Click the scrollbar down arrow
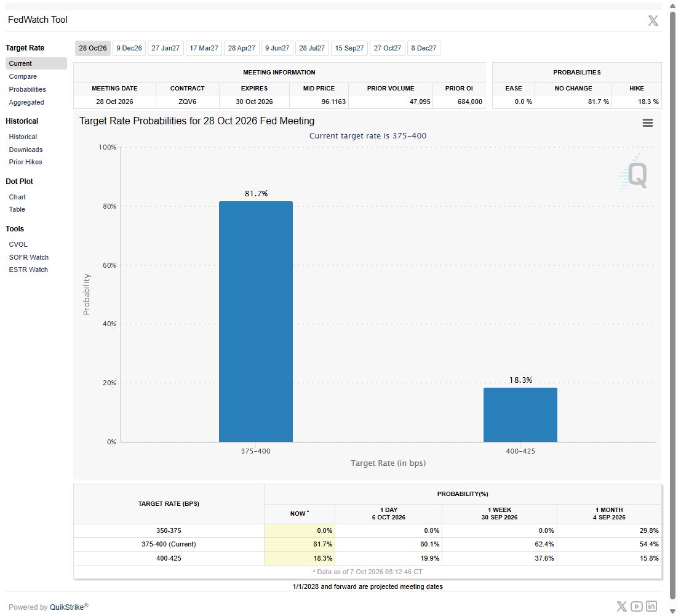 [672, 612]
